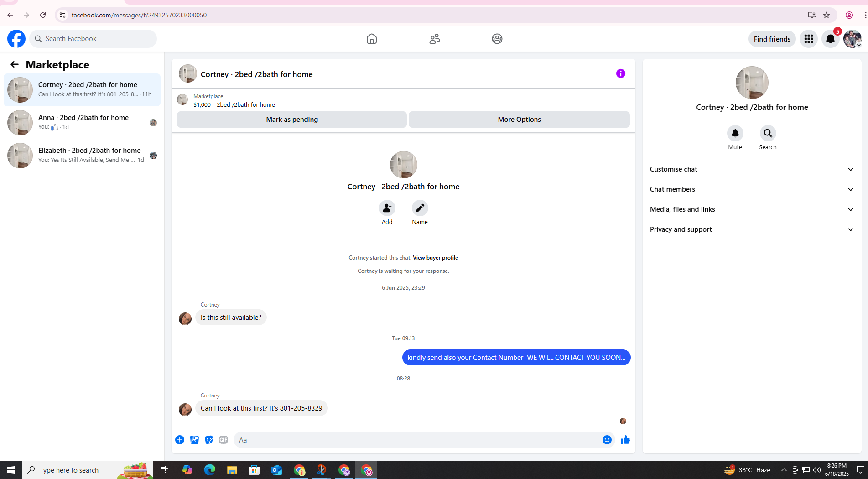
Task: Open the Friends icon in top navigation
Action: [x=435, y=39]
